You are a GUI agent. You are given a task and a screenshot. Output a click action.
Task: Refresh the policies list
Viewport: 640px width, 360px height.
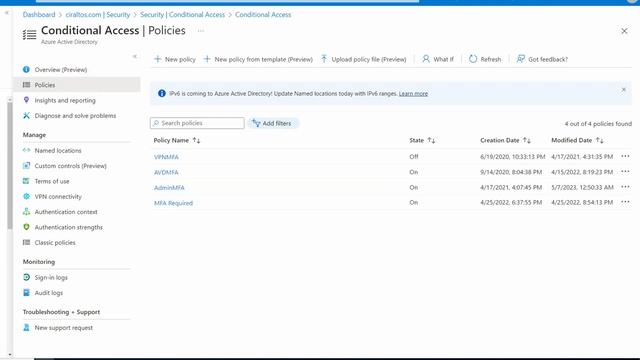pos(485,59)
